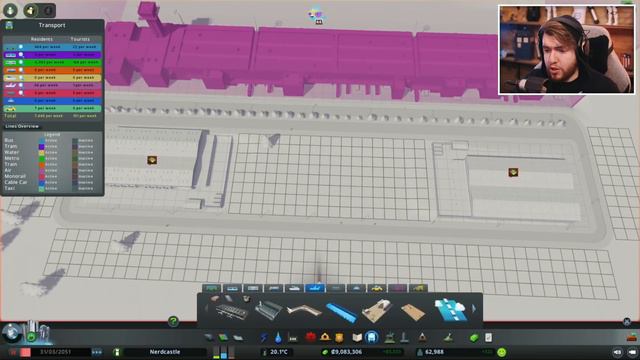This screenshot has width=640, height=360.
Task: Click the temperature 20.1°C readout
Action: point(279,352)
